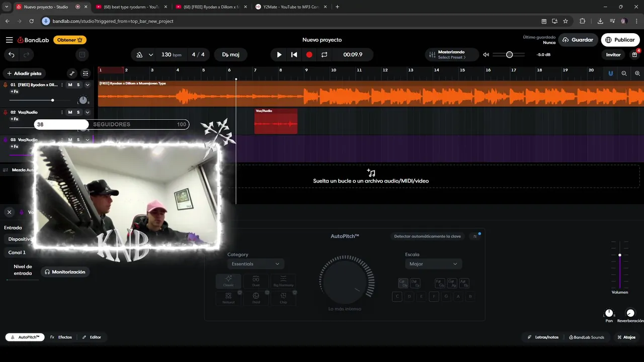Image resolution: width=644 pixels, height=362 pixels.
Task: Click the Publicar button
Action: [620, 40]
